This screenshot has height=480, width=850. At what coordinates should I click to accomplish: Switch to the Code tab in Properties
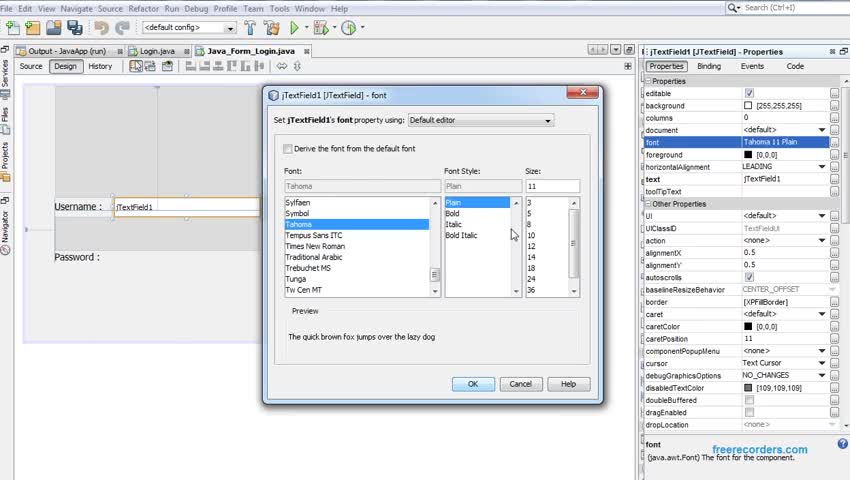coord(795,66)
